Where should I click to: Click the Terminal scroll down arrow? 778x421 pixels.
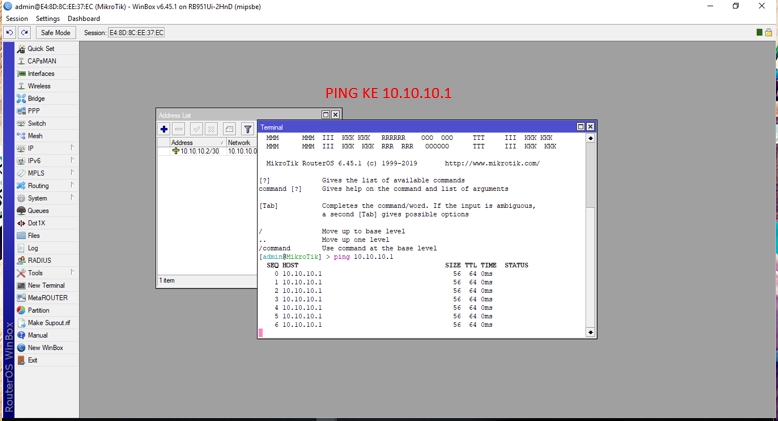click(590, 332)
